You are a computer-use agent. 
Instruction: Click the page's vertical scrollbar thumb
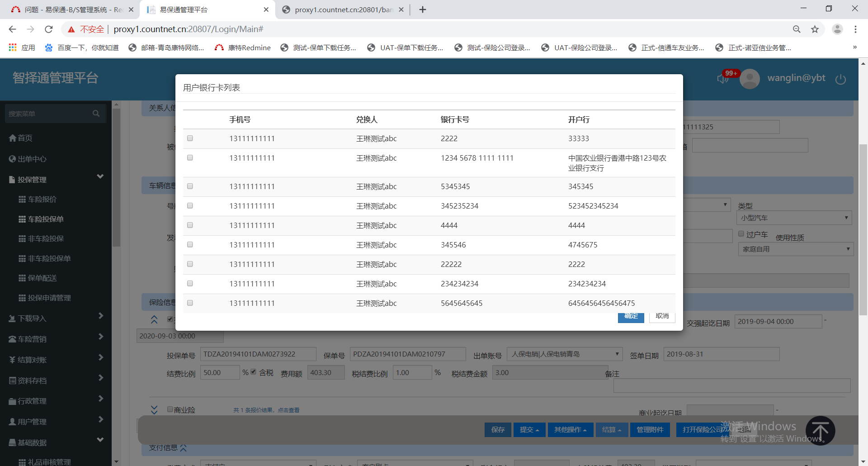point(863,226)
